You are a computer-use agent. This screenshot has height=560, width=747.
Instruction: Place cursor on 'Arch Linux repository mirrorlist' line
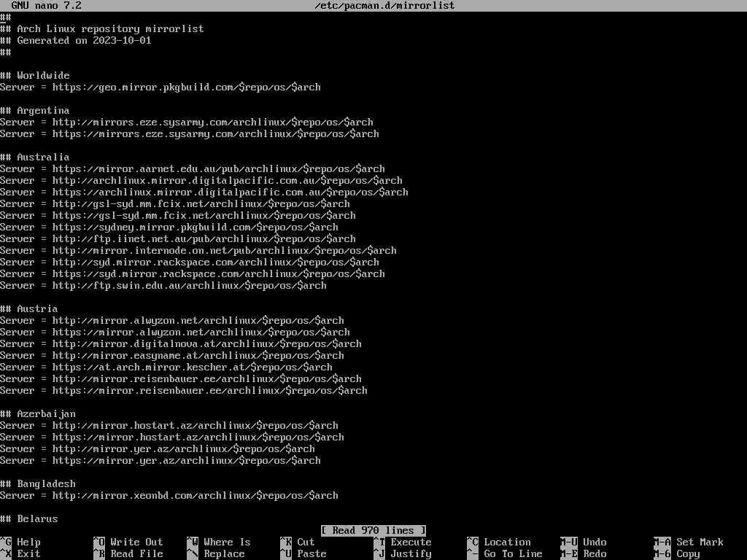click(x=102, y=28)
